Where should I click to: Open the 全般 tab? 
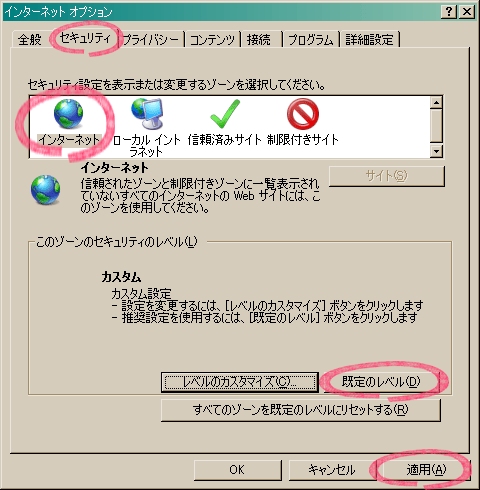coord(29,40)
